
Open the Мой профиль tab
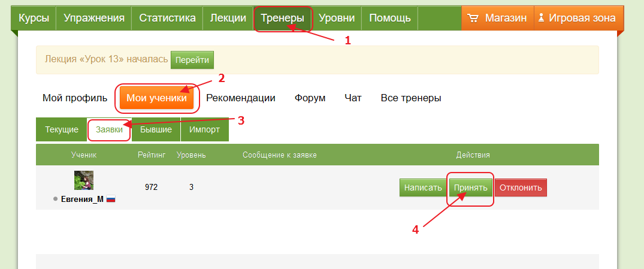point(75,98)
